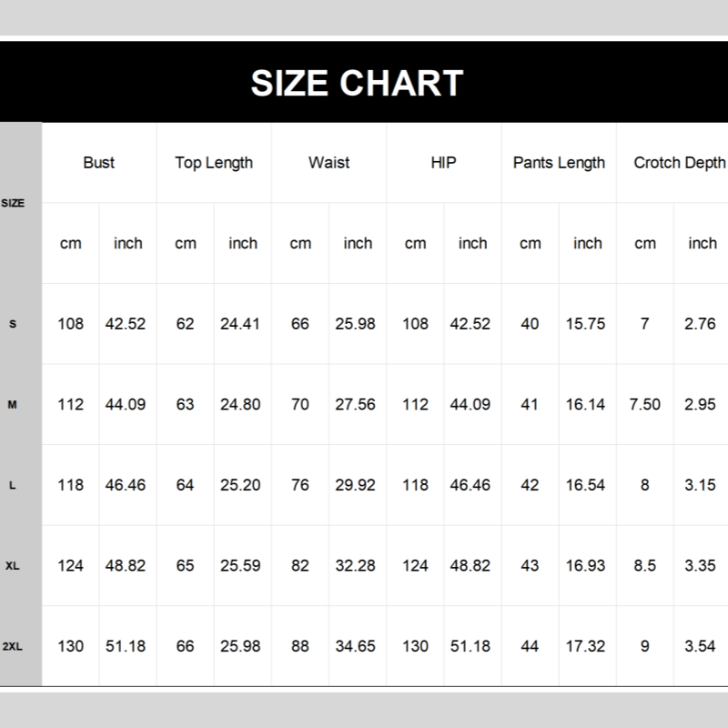Screen dimensions: 728x728
Task: Select the XL size row label
Action: click(x=12, y=566)
